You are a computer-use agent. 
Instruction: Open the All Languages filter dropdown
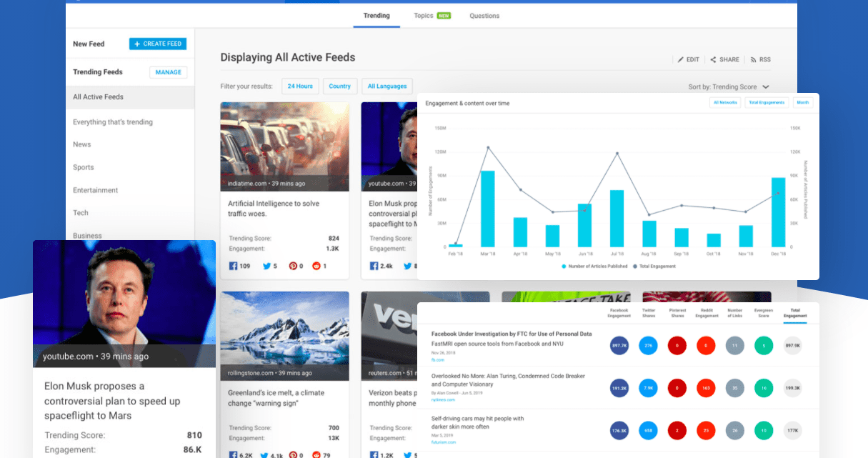pos(386,86)
